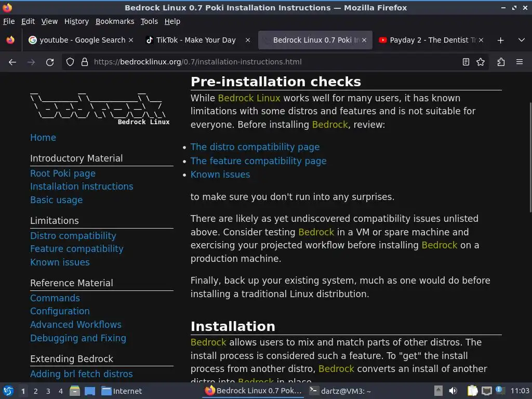The height and width of the screenshot is (399, 532).
Task: Open Advanced Workflows link
Action: click(x=76, y=324)
